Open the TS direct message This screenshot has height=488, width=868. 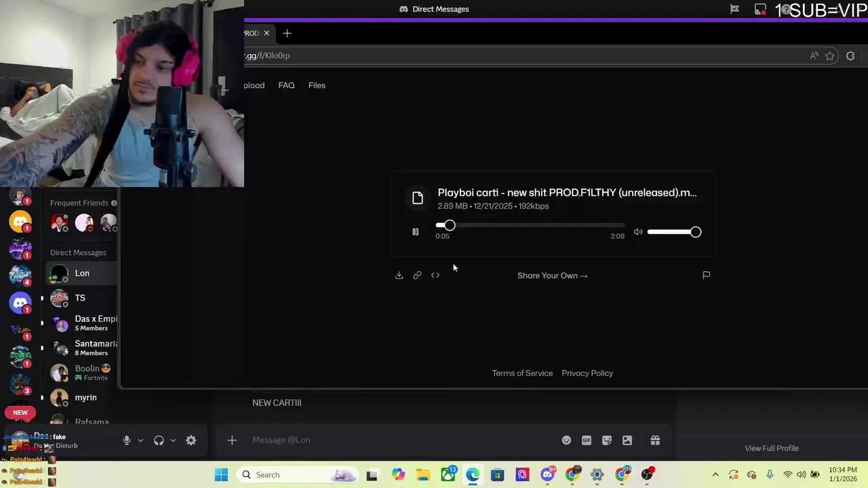pos(81,298)
